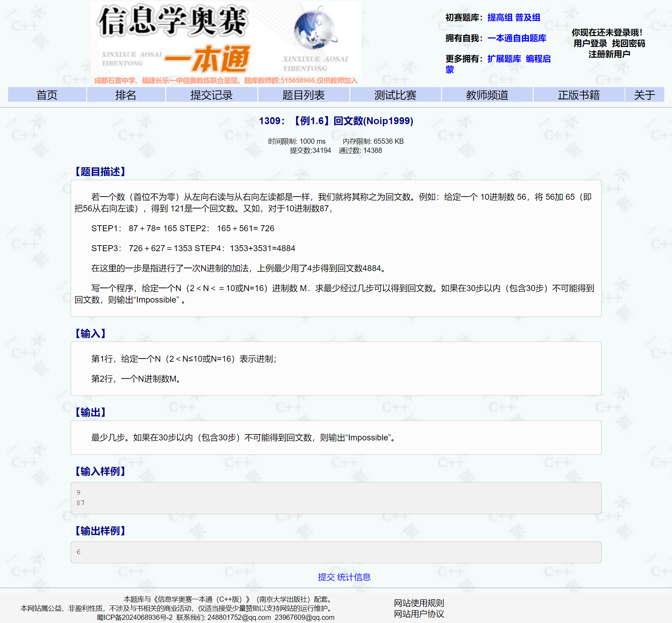Open the 编程启蒙 link

(x=538, y=59)
